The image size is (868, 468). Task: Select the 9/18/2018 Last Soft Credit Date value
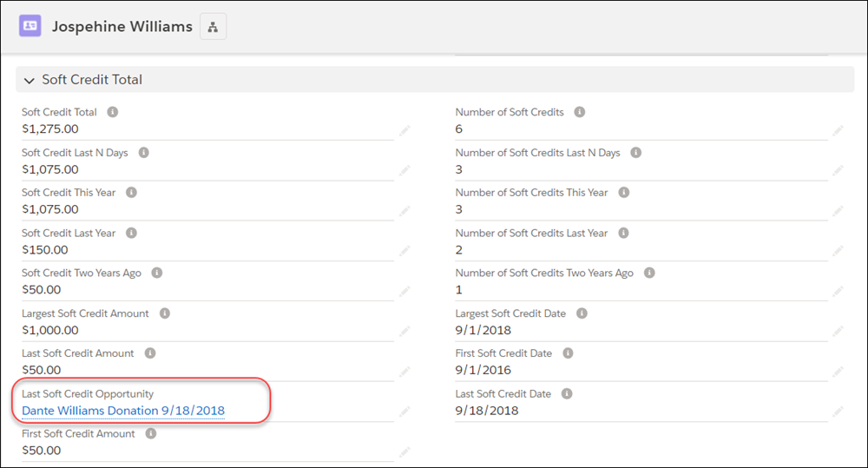(487, 411)
